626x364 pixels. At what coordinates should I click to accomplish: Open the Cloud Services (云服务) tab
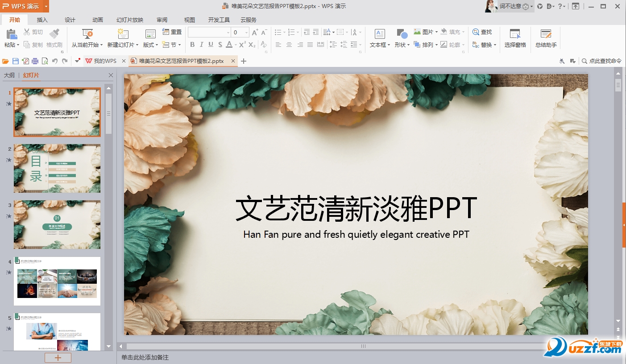pyautogui.click(x=249, y=20)
